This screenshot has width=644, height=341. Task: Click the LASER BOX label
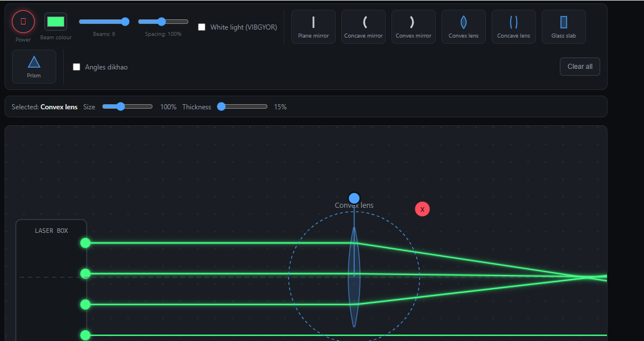(x=51, y=231)
